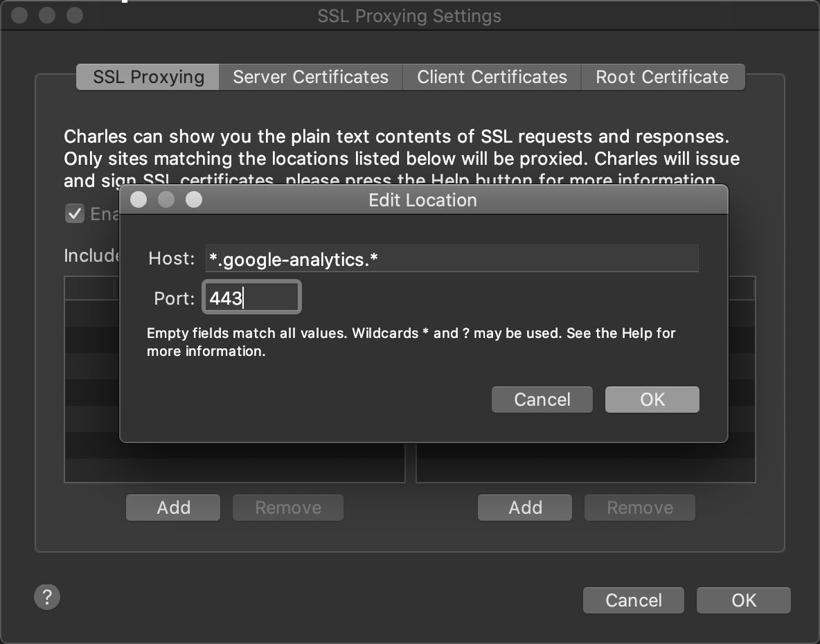Image resolution: width=820 pixels, height=644 pixels.
Task: Toggle the Enable SSL Proxying checkbox
Action: click(74, 213)
